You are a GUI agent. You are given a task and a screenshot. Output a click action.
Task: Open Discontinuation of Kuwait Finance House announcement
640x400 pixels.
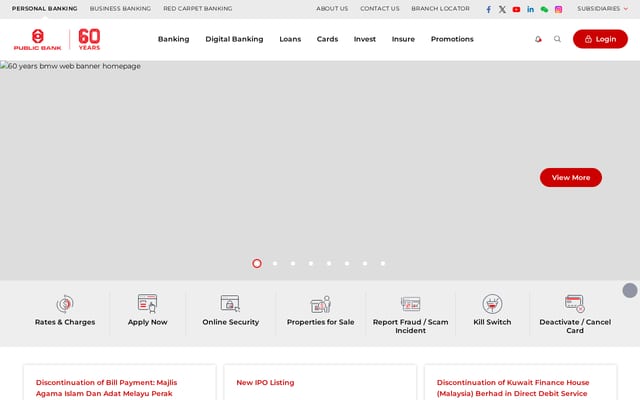513,388
